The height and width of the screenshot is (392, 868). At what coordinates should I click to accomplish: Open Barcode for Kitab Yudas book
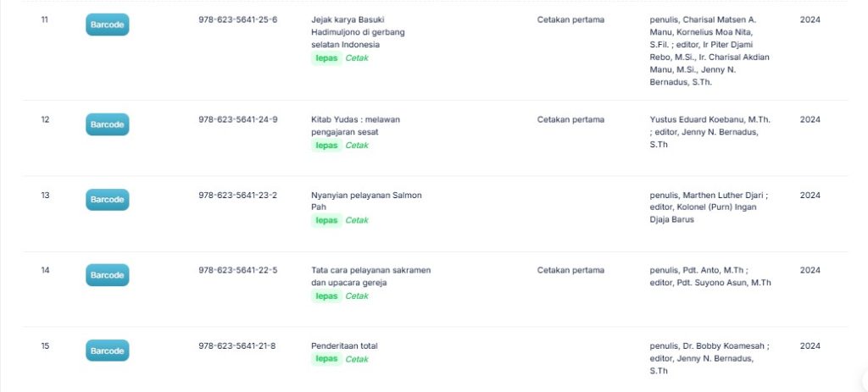click(107, 124)
